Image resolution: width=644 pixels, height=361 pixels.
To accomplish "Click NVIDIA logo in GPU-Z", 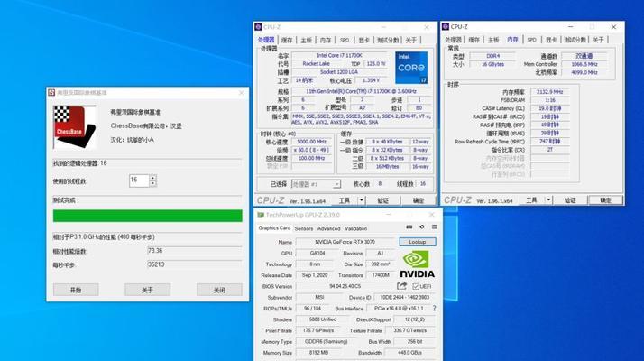I will click(417, 264).
